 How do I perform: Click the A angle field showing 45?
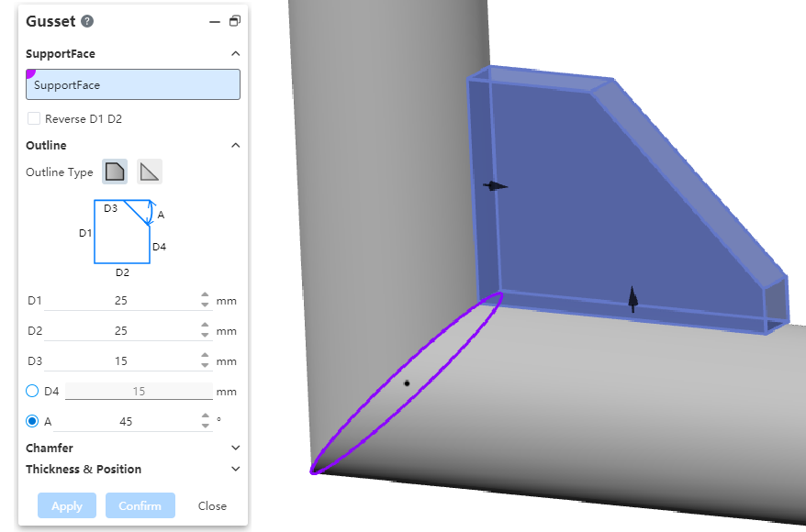[126, 422]
